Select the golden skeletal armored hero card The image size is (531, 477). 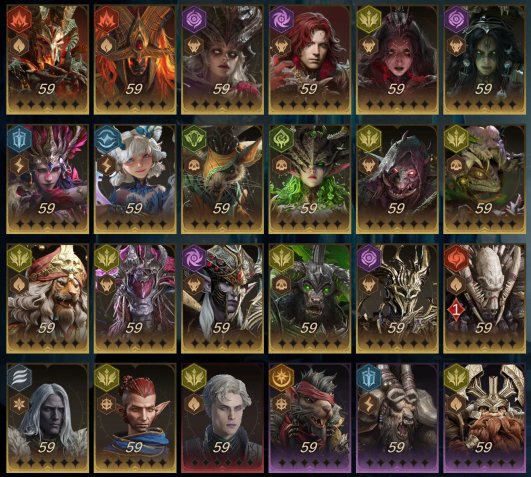[397, 298]
